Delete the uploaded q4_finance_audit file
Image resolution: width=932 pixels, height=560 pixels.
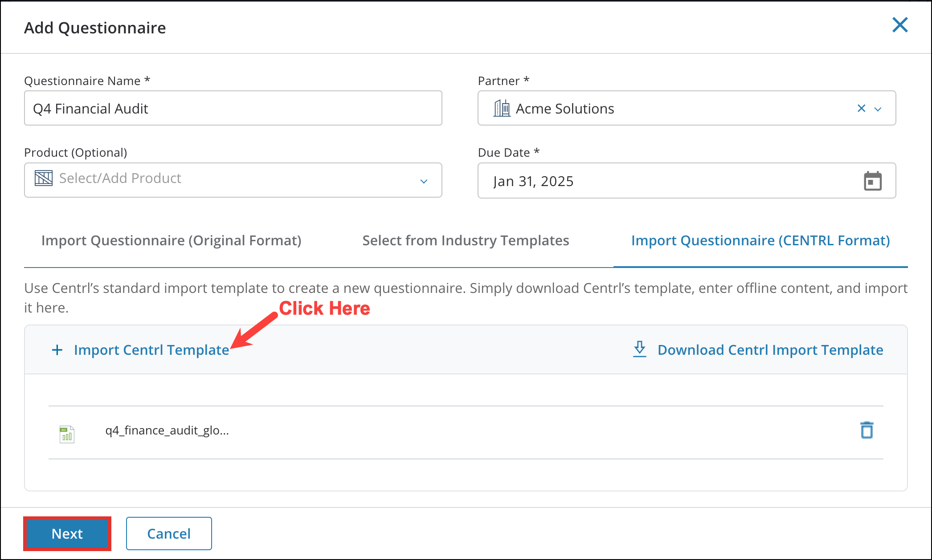tap(867, 430)
